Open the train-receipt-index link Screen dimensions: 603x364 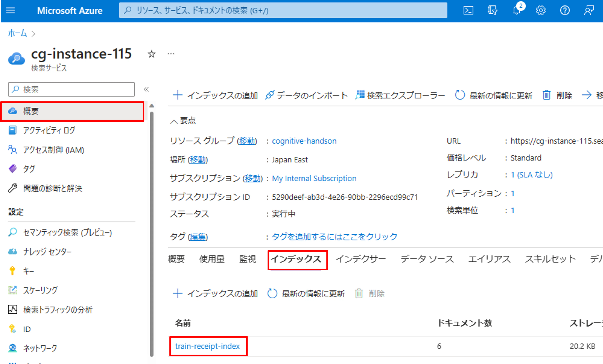point(207,346)
